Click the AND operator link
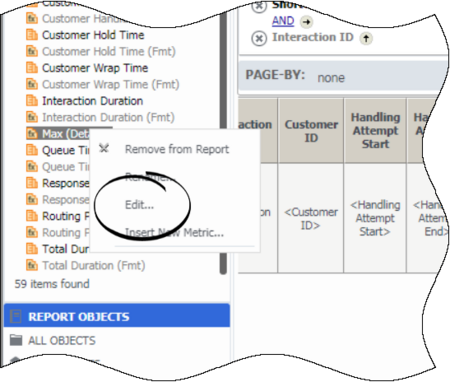Screen dimensions: 450x382 click(283, 21)
